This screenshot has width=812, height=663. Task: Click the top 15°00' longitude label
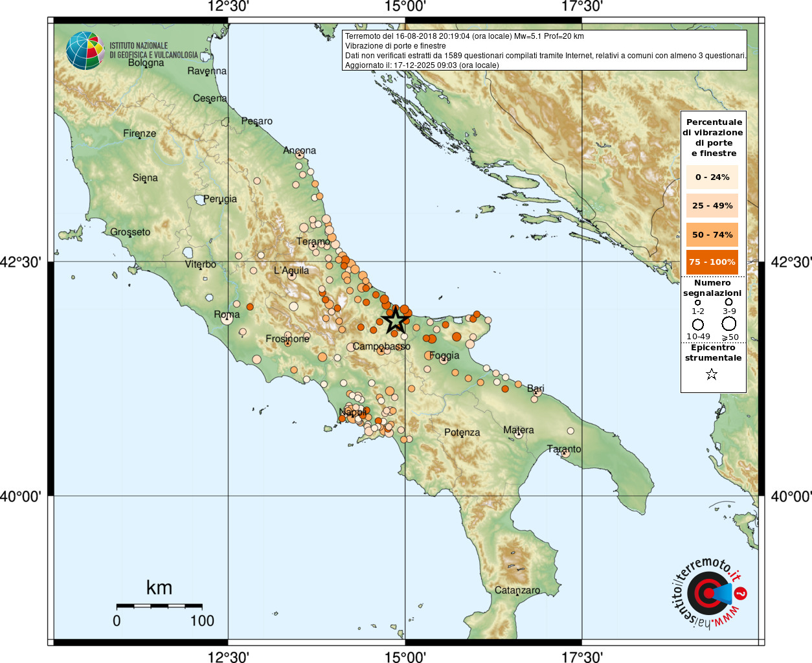tap(405, 6)
